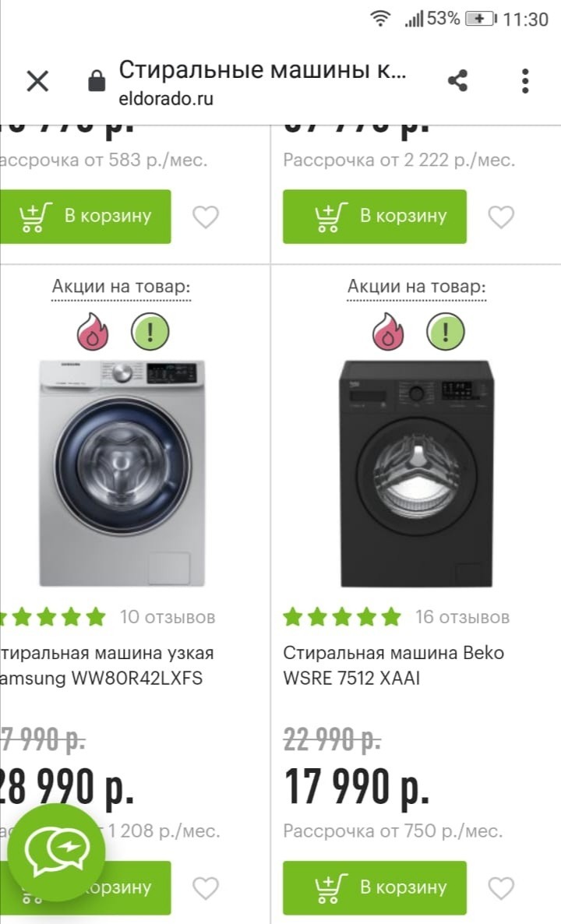Close the browser tab with X icon
The width and height of the screenshot is (561, 924).
click(37, 81)
